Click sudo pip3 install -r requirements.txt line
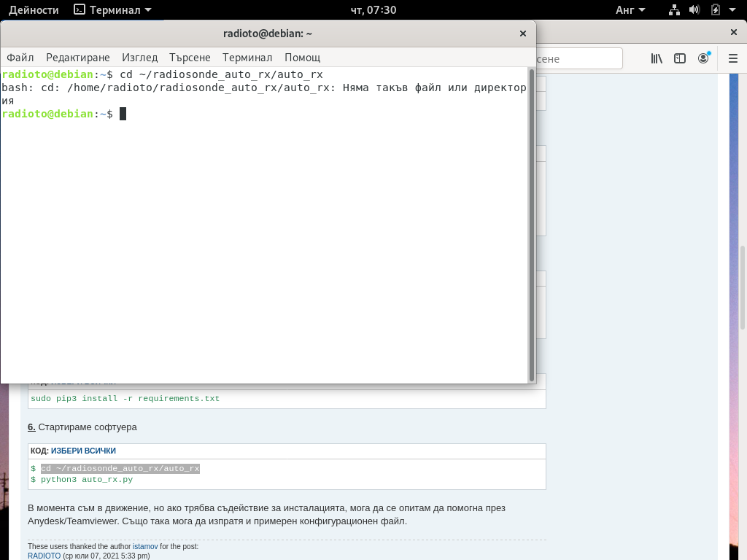747x560 pixels. pyautogui.click(x=125, y=399)
